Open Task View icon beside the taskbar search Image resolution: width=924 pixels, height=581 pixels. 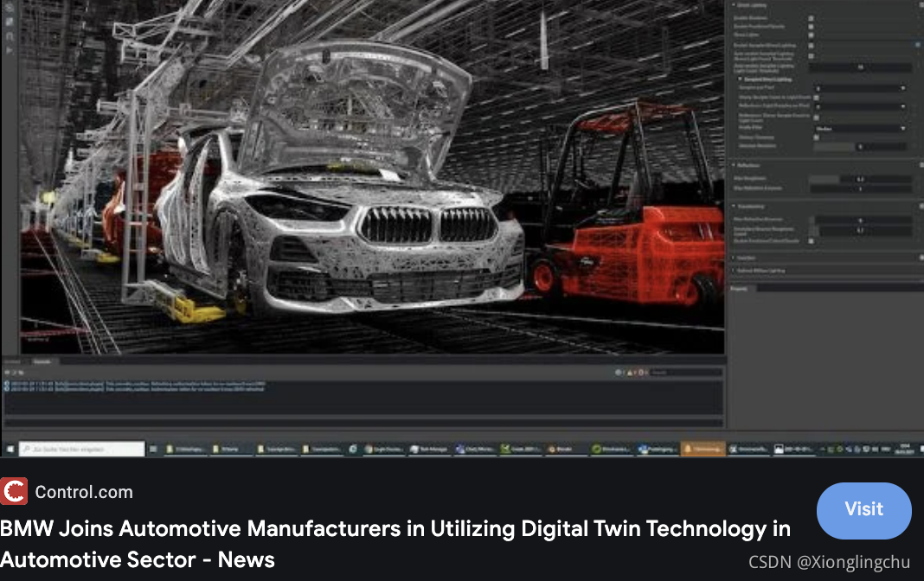pos(153,449)
